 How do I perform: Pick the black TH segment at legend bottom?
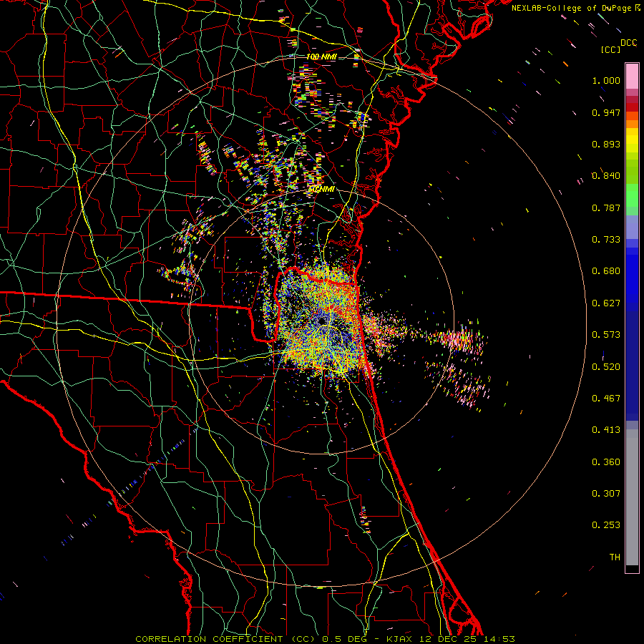click(632, 569)
